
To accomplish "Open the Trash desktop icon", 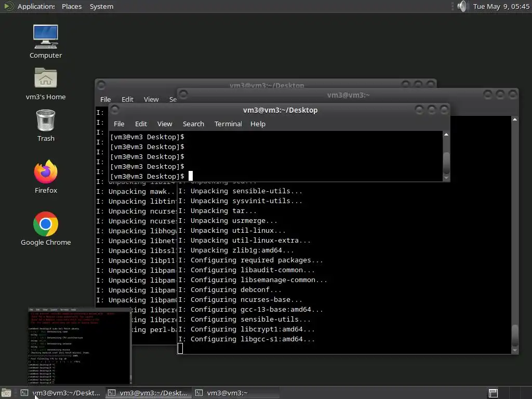I will coord(46,120).
